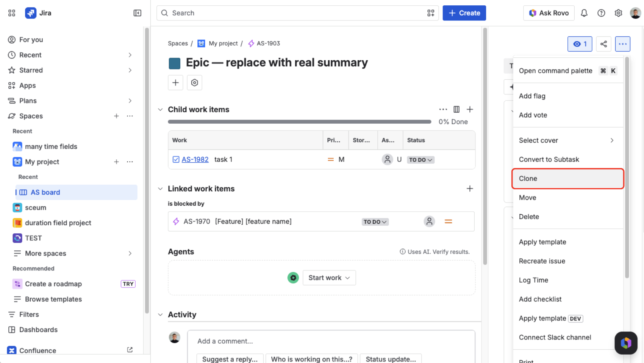Collapse the Child work items section

160,110
